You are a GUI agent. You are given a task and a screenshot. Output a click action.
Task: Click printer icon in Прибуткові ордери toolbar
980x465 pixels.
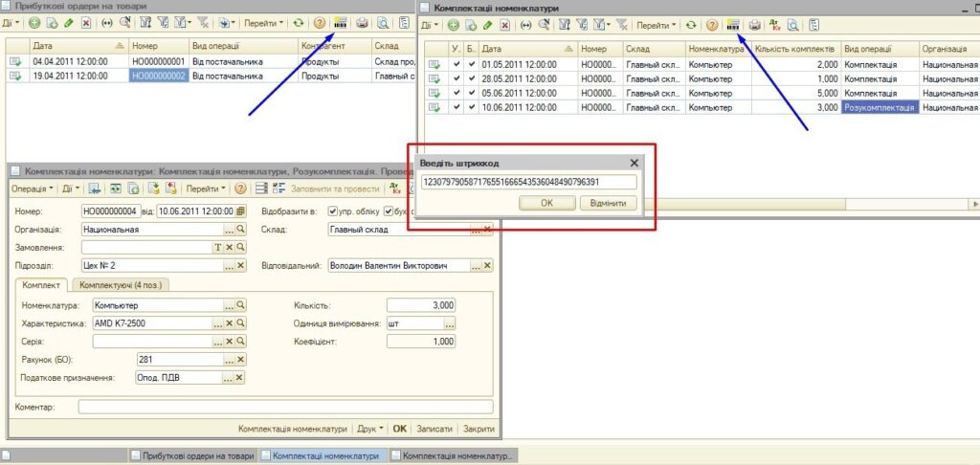pyautogui.click(x=362, y=22)
